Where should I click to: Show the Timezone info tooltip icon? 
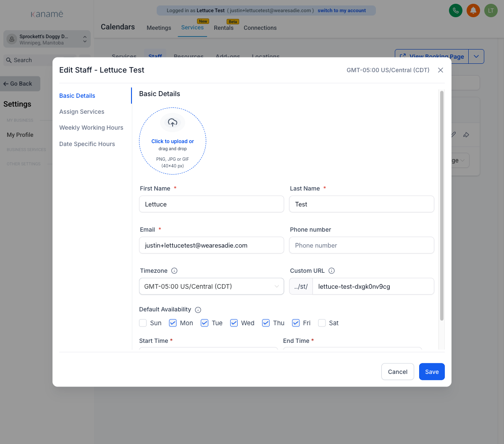click(x=174, y=271)
